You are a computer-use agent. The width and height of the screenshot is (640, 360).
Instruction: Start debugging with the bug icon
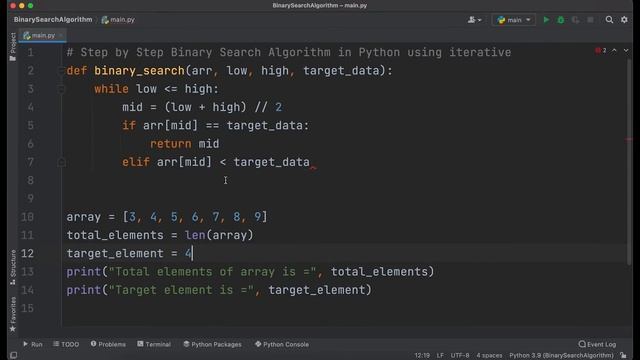(561, 20)
